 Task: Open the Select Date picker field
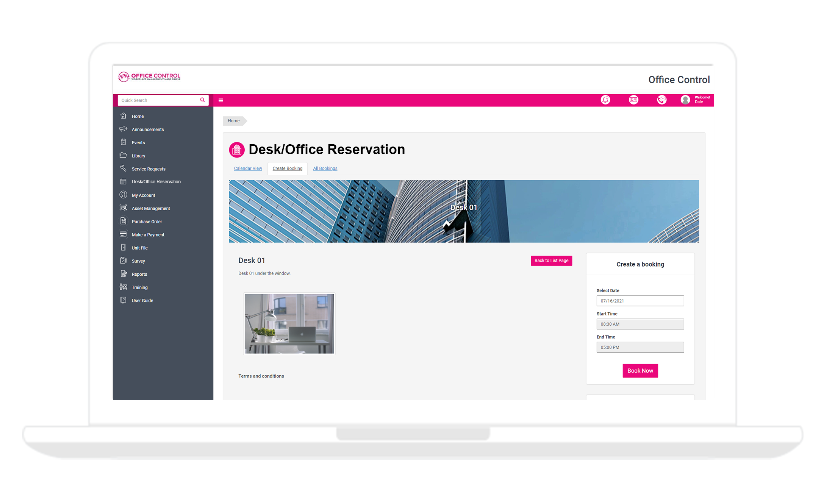click(x=640, y=301)
